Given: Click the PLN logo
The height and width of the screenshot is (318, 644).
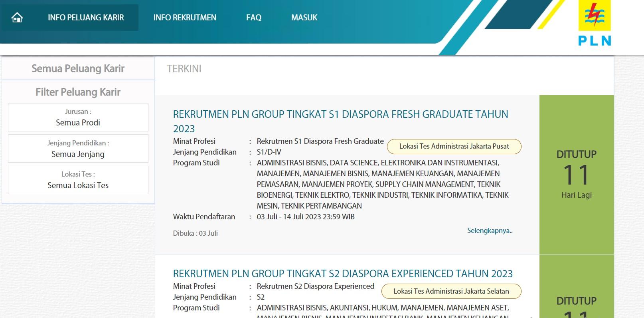Looking at the screenshot, I should click(x=595, y=23).
